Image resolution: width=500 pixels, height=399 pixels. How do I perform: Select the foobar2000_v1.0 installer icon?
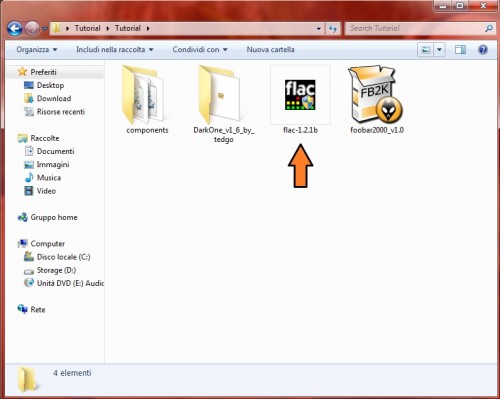coord(375,95)
